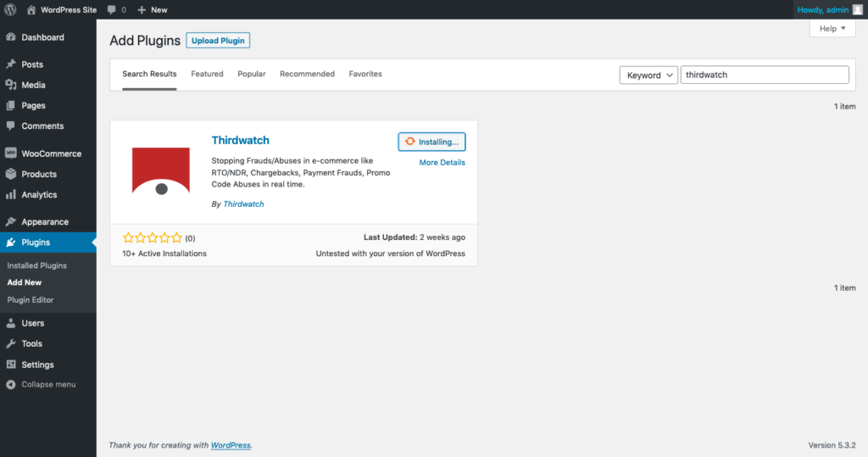The width and height of the screenshot is (868, 457).
Task: Open Plugin Editor submenu item
Action: point(31,299)
